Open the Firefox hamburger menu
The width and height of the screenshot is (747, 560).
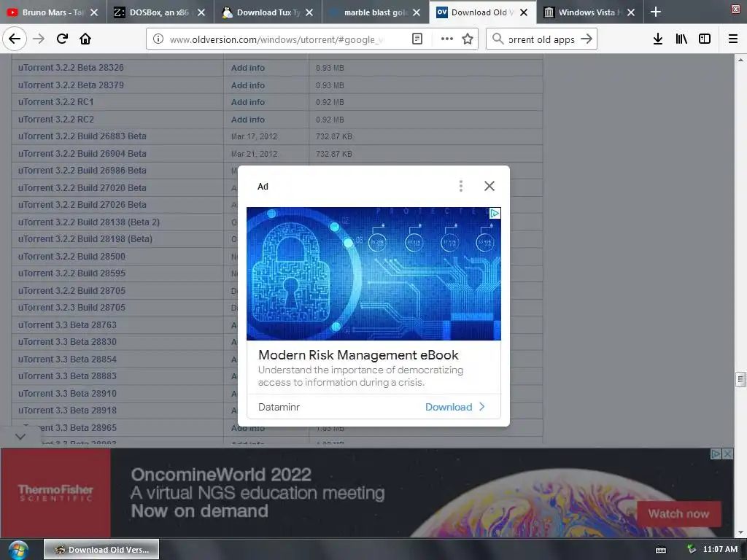(x=733, y=39)
